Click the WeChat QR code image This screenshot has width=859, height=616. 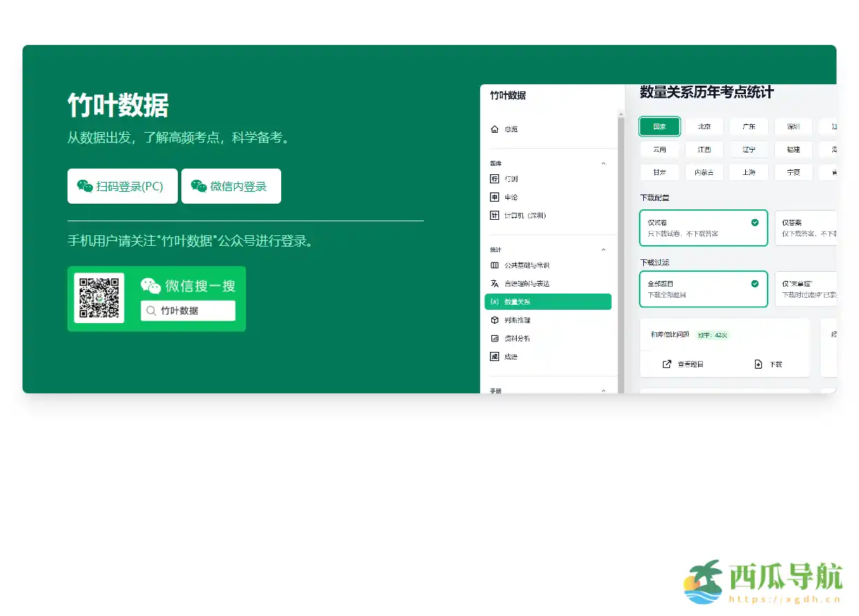pyautogui.click(x=99, y=296)
